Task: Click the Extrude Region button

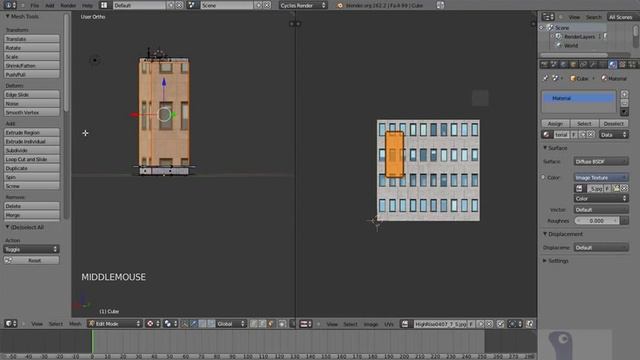Action: [x=31, y=133]
